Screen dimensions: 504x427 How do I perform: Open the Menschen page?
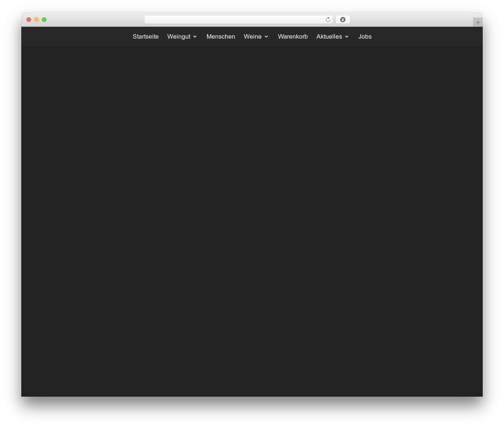[220, 37]
